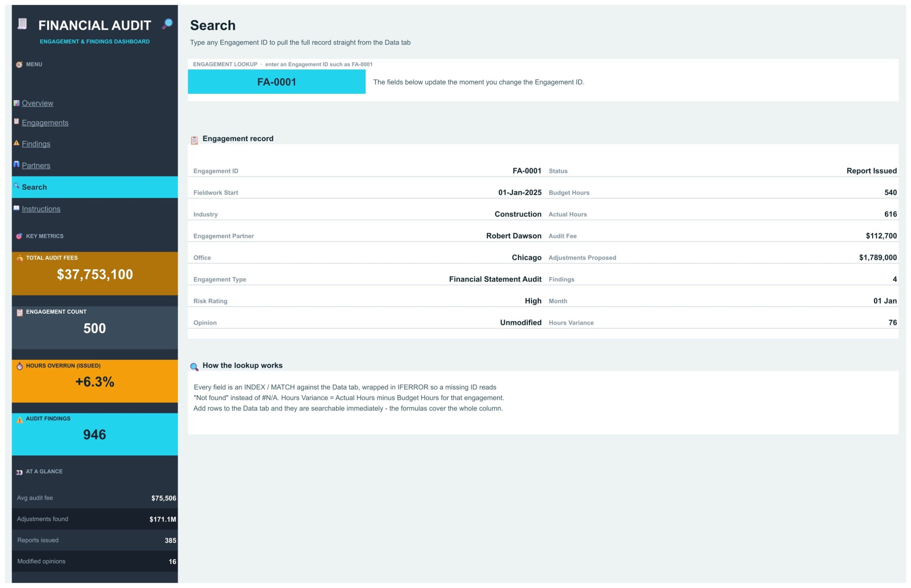This screenshot has height=588, width=911.
Task: Click the warning icon on Audit Findings card
Action: click(x=20, y=420)
